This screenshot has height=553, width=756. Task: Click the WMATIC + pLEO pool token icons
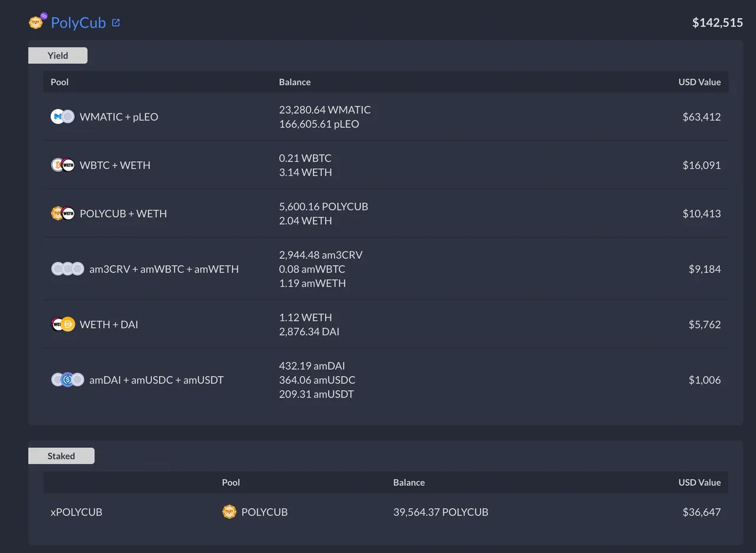pyautogui.click(x=63, y=117)
